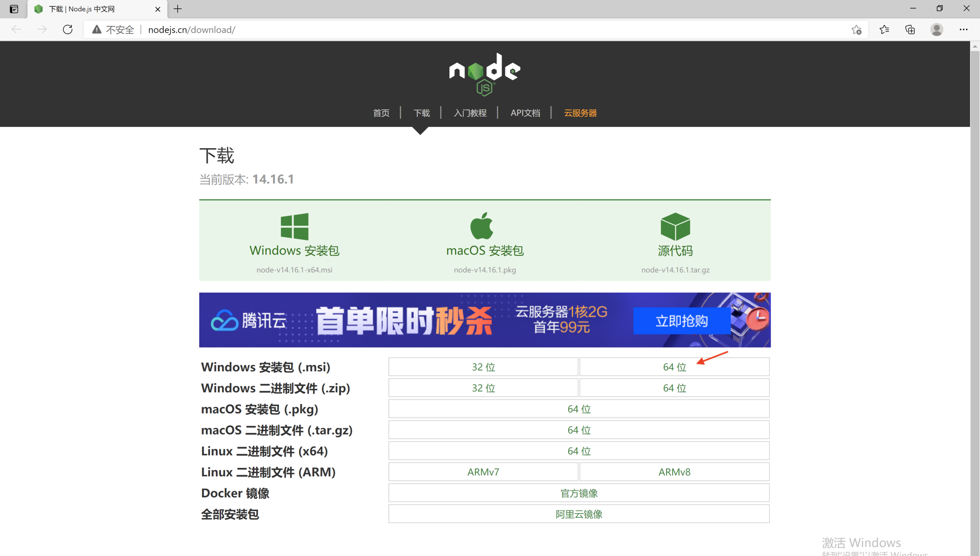The width and height of the screenshot is (980, 556).
Task: Click the 腾讯云 banner advertisement
Action: 485,320
